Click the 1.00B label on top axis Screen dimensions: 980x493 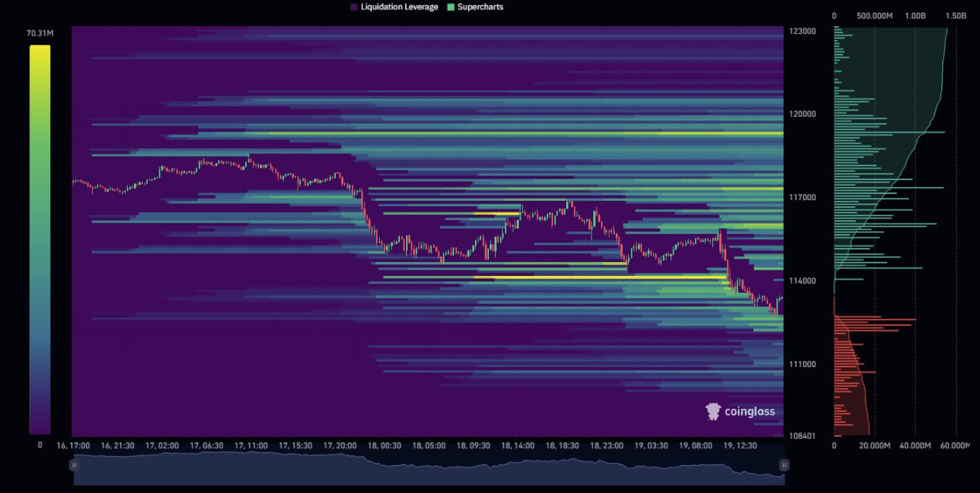914,15
